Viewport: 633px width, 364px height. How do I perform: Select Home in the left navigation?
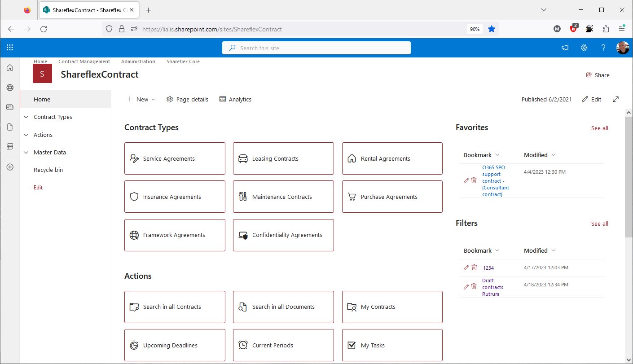[66, 99]
